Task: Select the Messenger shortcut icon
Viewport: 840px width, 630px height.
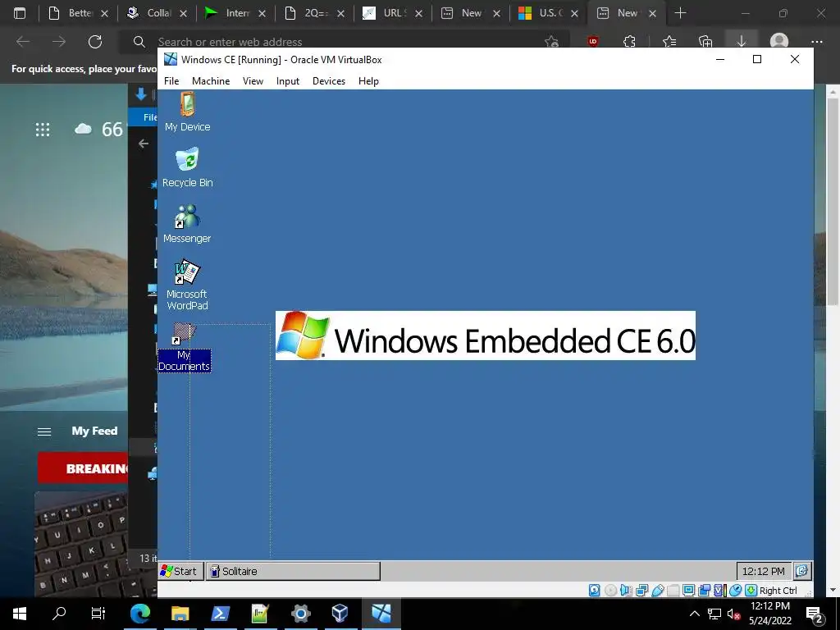Action: [187, 223]
